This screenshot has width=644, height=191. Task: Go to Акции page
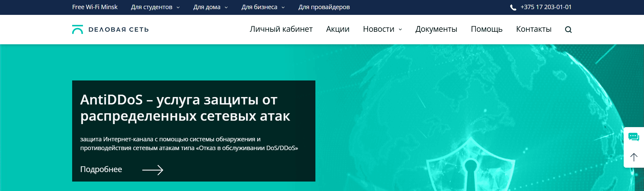(x=338, y=29)
